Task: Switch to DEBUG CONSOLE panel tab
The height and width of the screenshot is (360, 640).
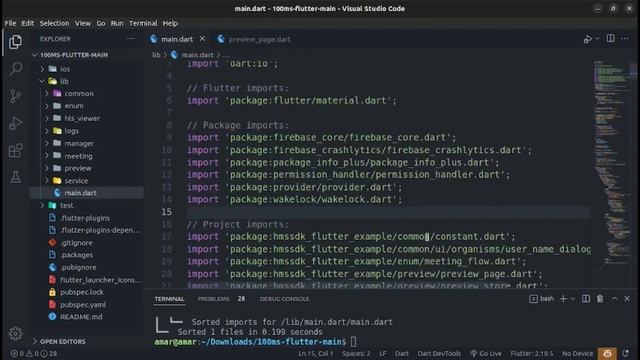Action: pos(284,299)
